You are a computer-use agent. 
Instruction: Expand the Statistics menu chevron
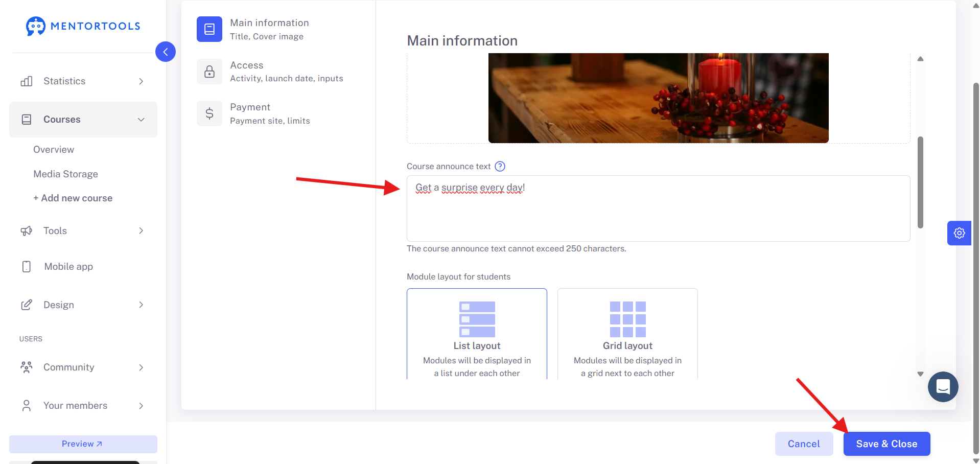coord(141,81)
